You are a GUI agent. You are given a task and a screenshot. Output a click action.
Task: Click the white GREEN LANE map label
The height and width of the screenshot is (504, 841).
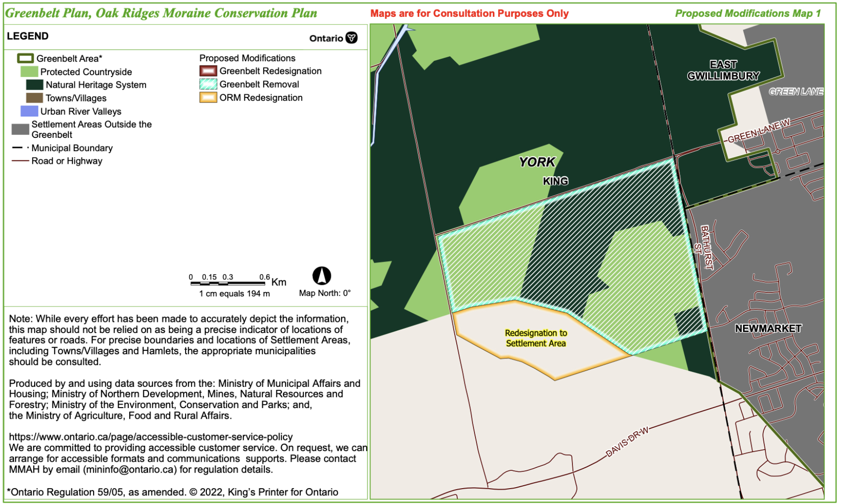pyautogui.click(x=796, y=92)
